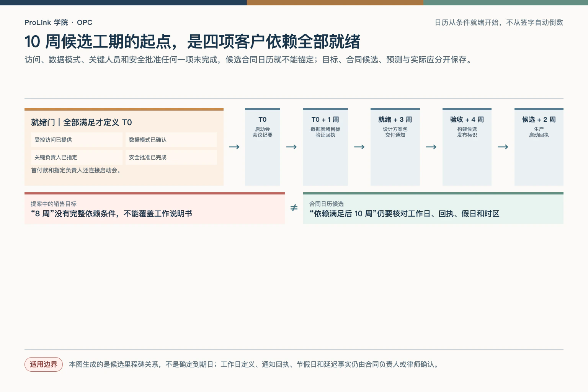
Task: Click the 适用边界 pill badge
Action: coord(44,364)
